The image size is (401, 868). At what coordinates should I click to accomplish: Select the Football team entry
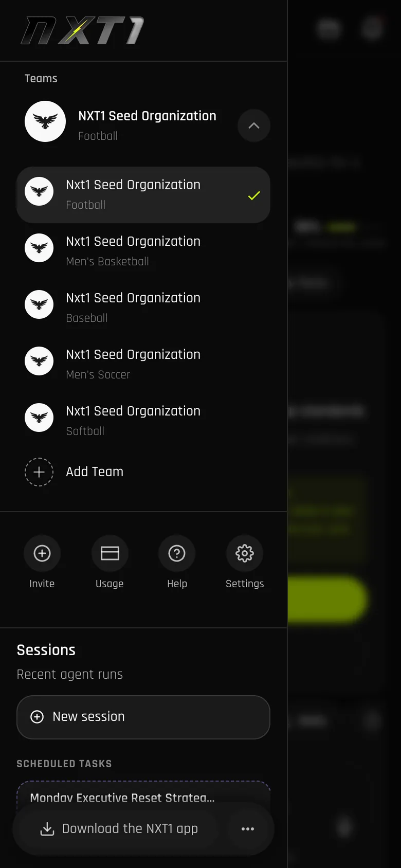(x=143, y=195)
